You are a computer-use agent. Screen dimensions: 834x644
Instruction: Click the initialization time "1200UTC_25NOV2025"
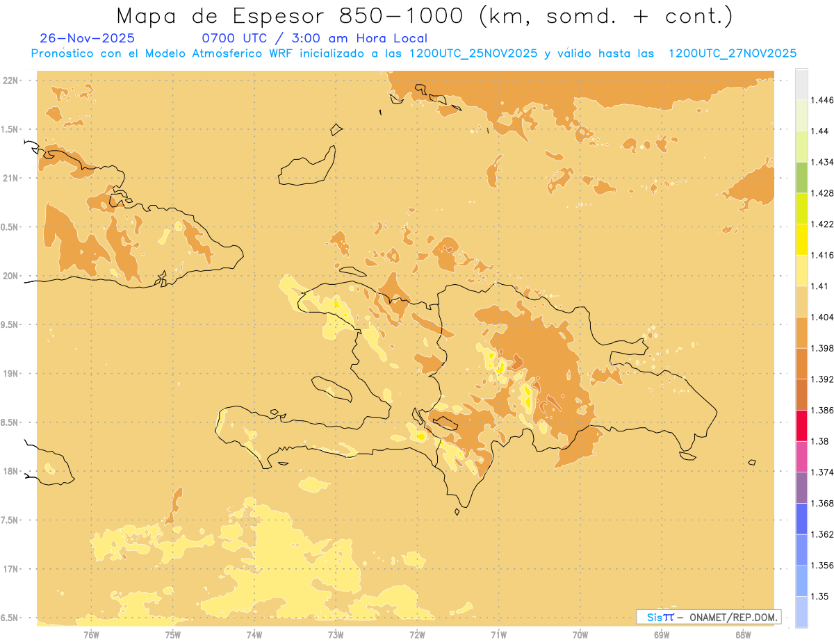pos(473,53)
